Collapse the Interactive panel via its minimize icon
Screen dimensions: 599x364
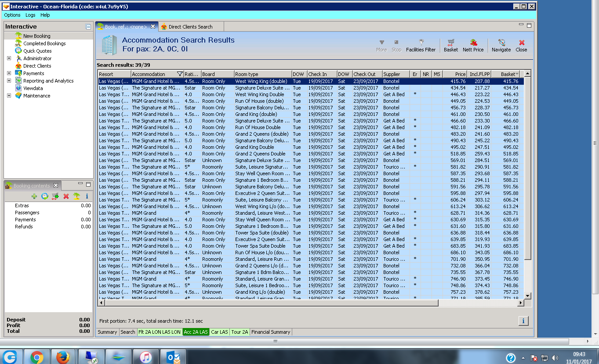[88, 27]
